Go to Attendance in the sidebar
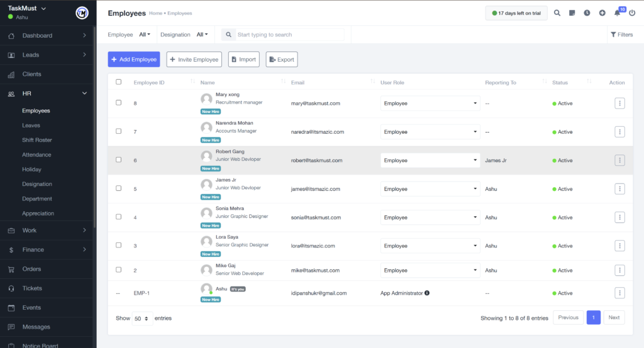The height and width of the screenshot is (348, 644). pos(36,155)
